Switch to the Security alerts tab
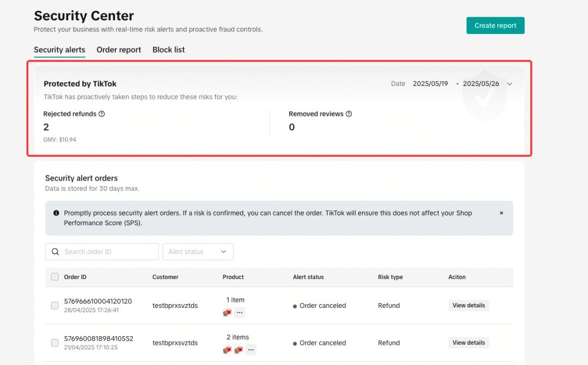This screenshot has height=365, width=588. pyautogui.click(x=60, y=50)
